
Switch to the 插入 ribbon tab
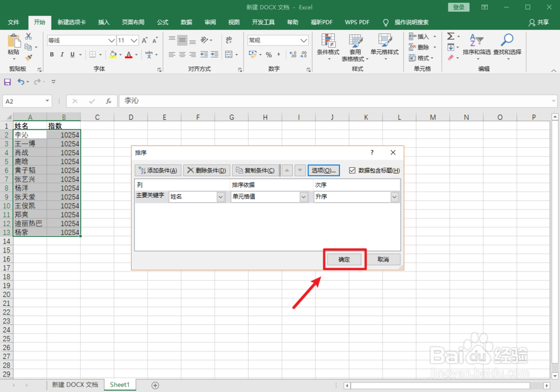103,22
